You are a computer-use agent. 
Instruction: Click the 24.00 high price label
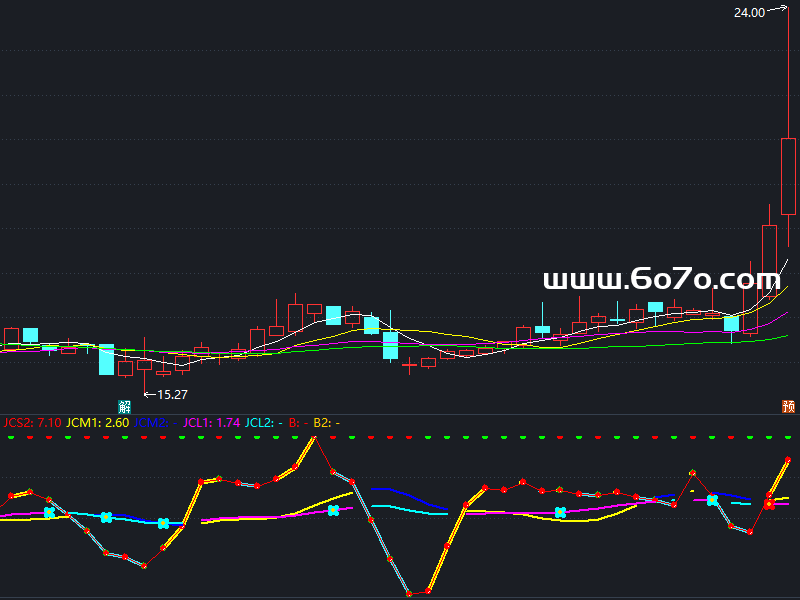tap(748, 12)
